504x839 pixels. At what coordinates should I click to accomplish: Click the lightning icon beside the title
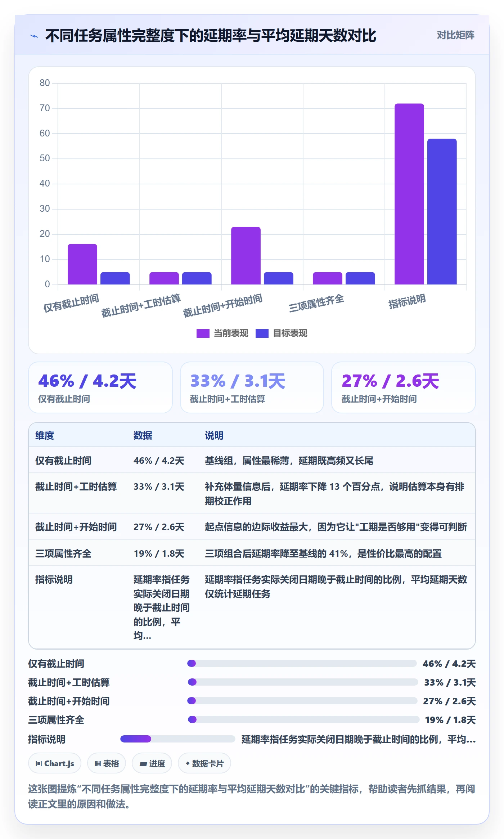click(34, 36)
